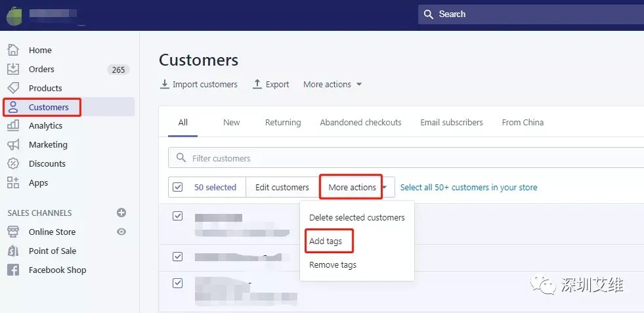Screen dimensions: 644x313
Task: Click the magnifier icon in Filter customers
Action: coord(181,157)
